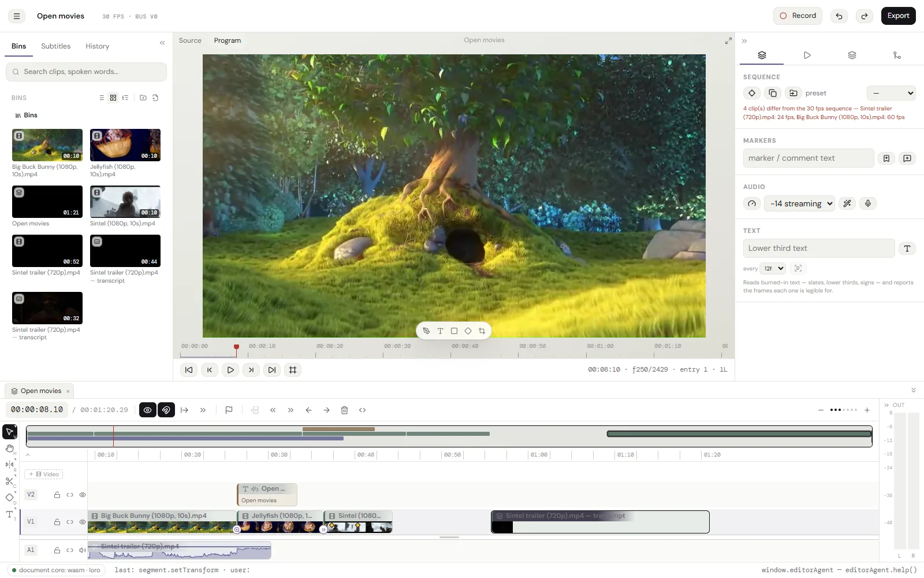Switch to the Subtitles tab
924x578 pixels.
[55, 46]
